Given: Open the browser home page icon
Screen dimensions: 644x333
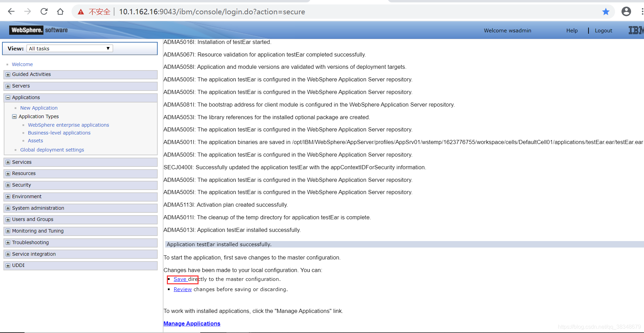Looking at the screenshot, I should coord(60,12).
